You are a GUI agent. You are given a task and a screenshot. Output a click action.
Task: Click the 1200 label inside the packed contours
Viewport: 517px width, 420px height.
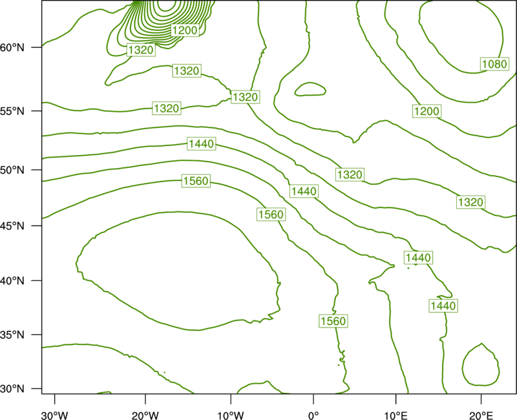click(x=185, y=30)
